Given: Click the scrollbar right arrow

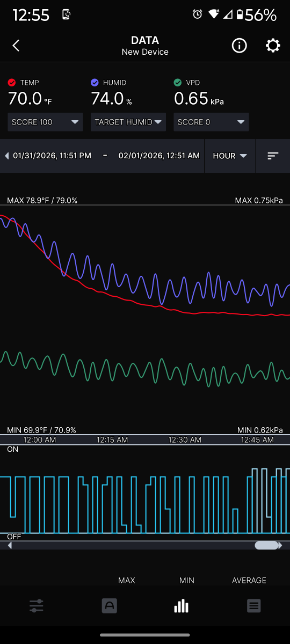Looking at the screenshot, I should coord(280,545).
